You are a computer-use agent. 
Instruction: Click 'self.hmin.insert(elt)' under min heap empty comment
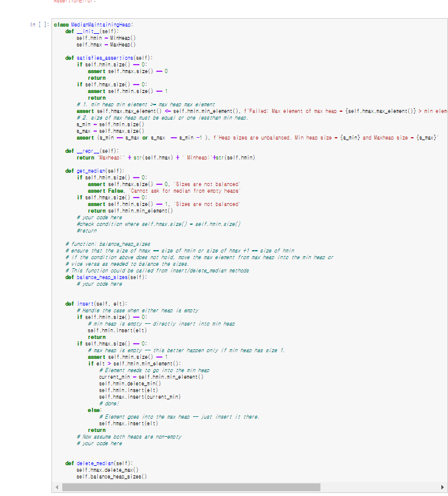(x=117, y=330)
